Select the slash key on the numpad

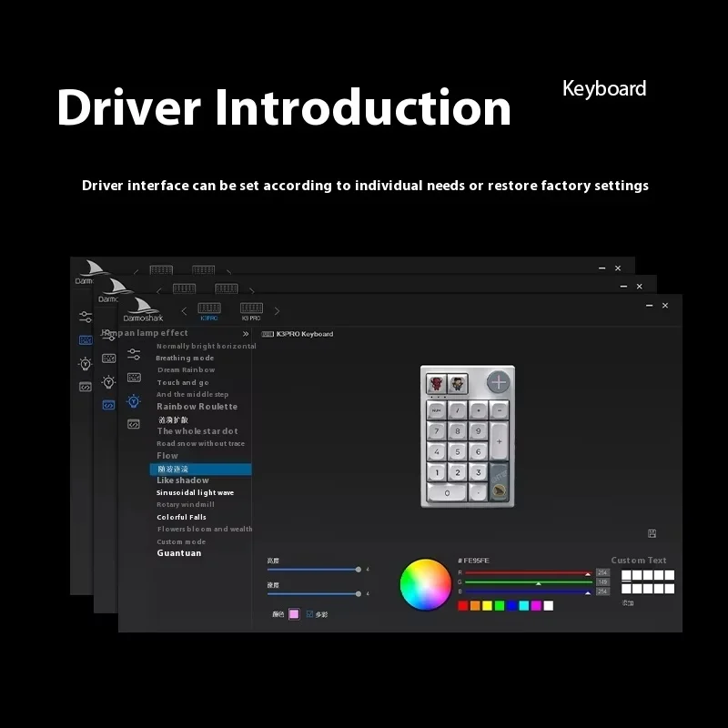pos(458,410)
